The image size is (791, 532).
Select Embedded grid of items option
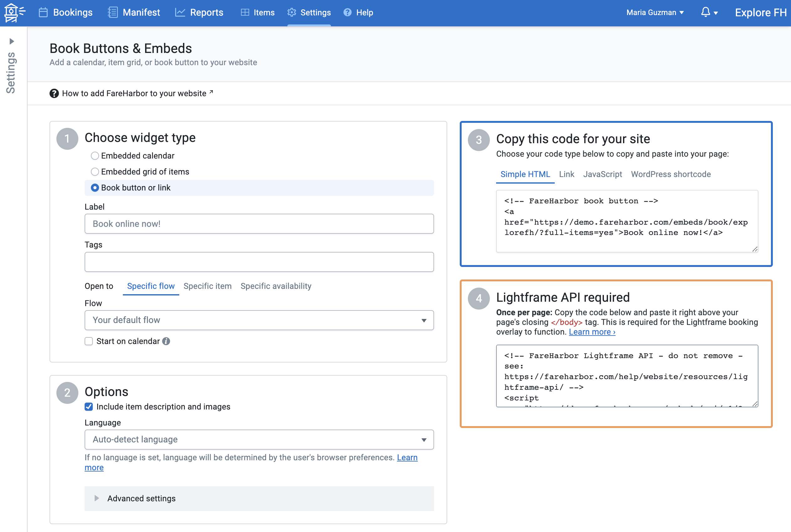pos(95,172)
